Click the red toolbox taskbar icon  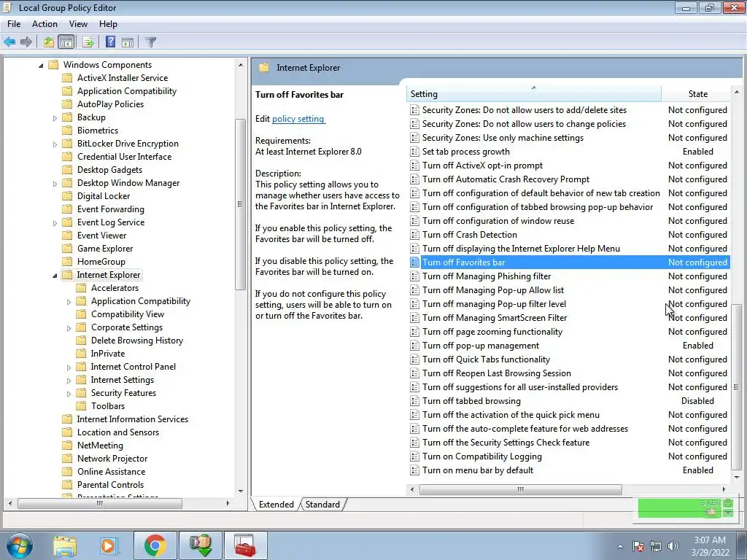(245, 545)
